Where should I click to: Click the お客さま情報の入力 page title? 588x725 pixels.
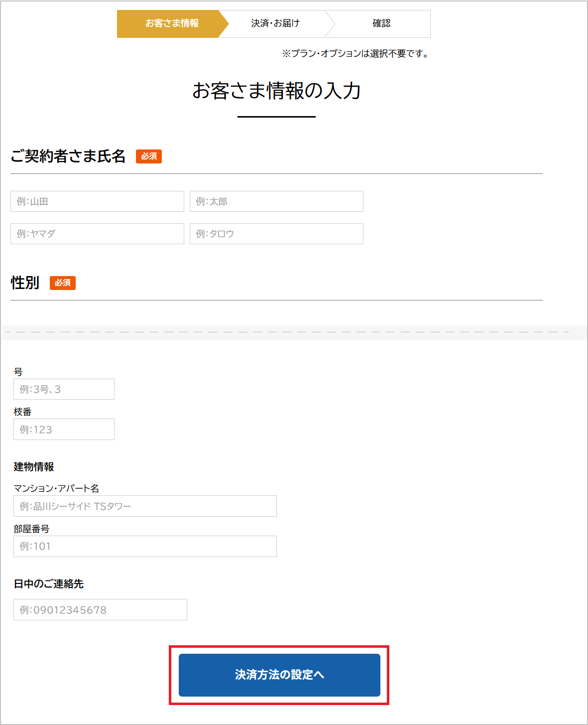point(276,91)
